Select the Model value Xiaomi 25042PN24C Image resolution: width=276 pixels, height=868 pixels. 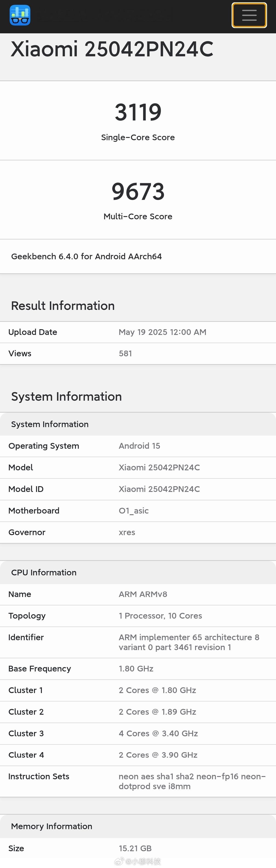tap(159, 467)
